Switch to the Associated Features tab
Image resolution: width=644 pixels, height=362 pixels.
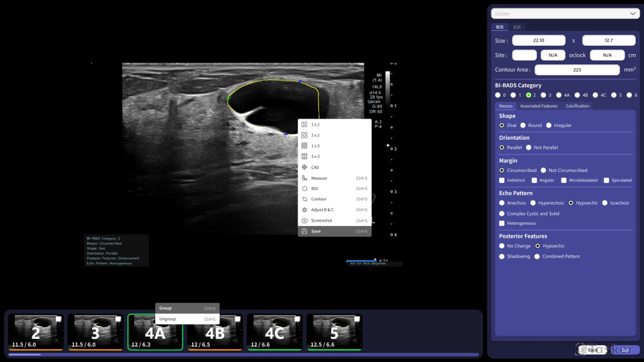coord(538,106)
